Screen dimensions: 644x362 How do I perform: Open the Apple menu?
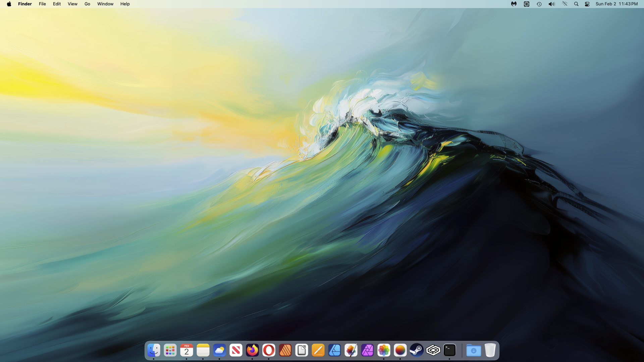(9, 4)
